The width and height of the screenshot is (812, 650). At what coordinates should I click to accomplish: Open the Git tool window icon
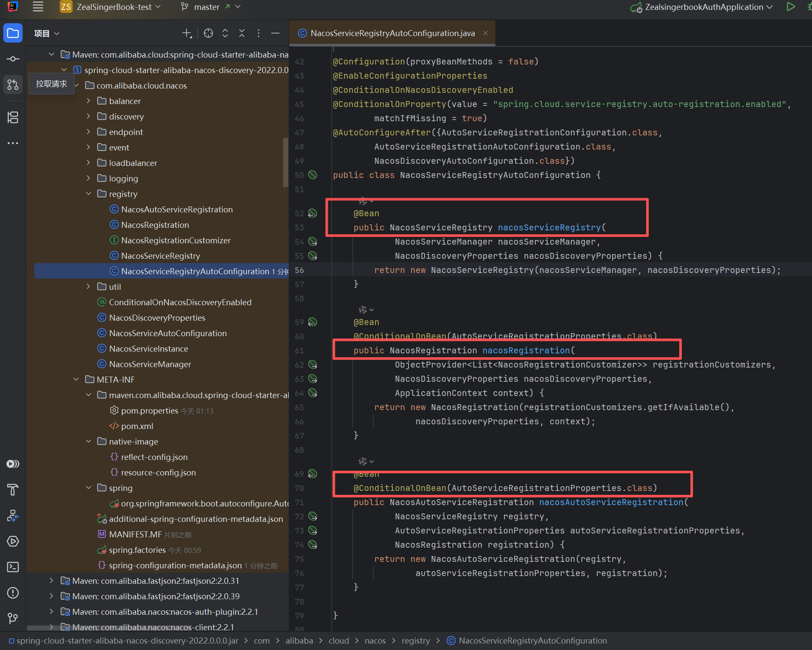(13, 618)
